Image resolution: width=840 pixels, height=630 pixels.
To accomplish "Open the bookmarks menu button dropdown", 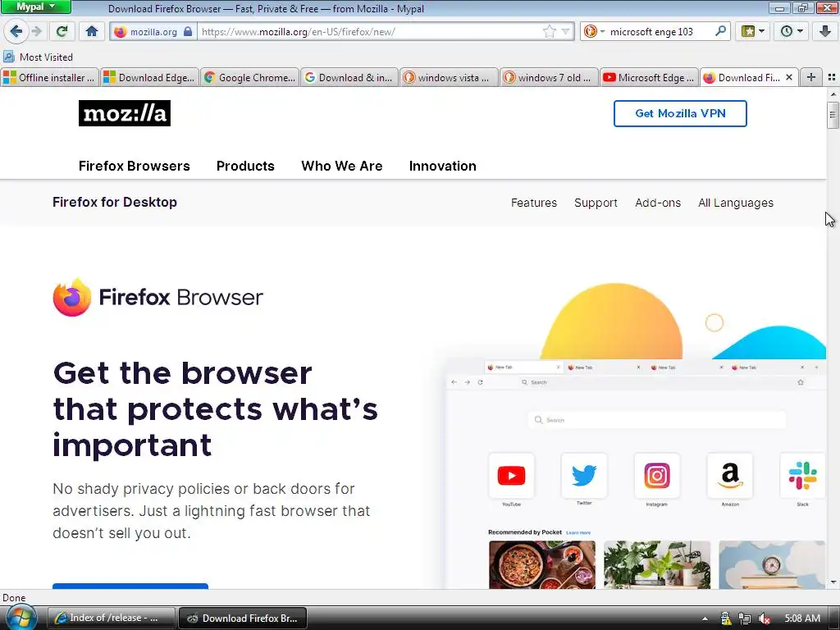I will point(753,32).
